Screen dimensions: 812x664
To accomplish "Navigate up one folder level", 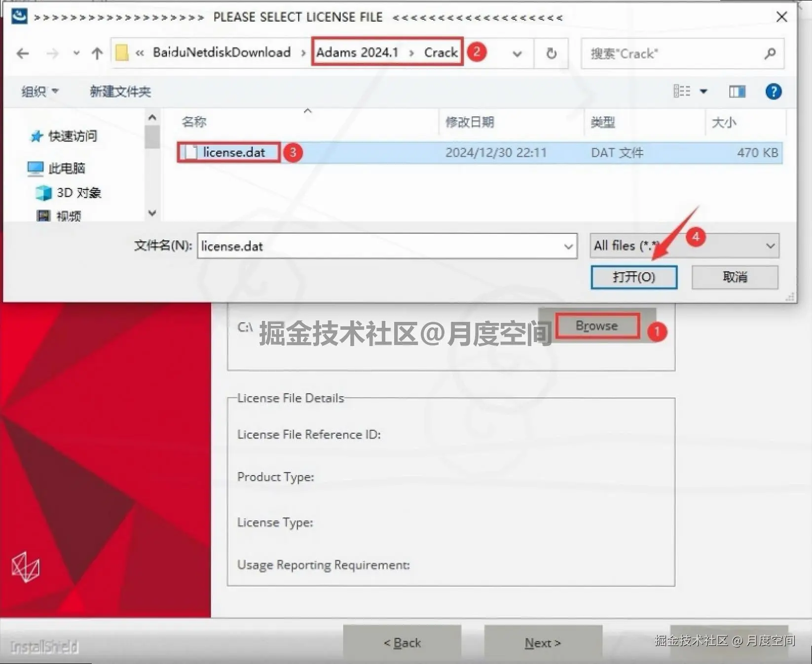I will (97, 53).
